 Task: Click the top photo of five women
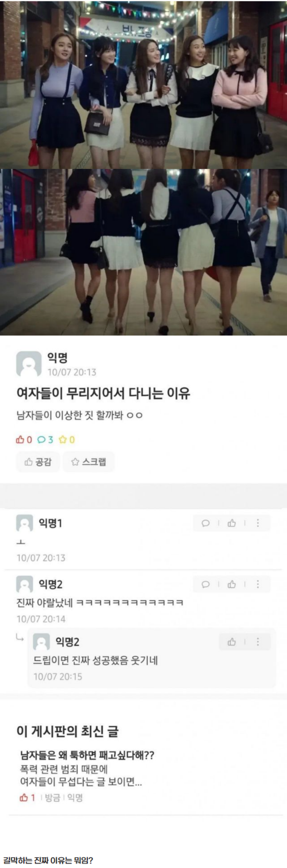(x=143, y=84)
